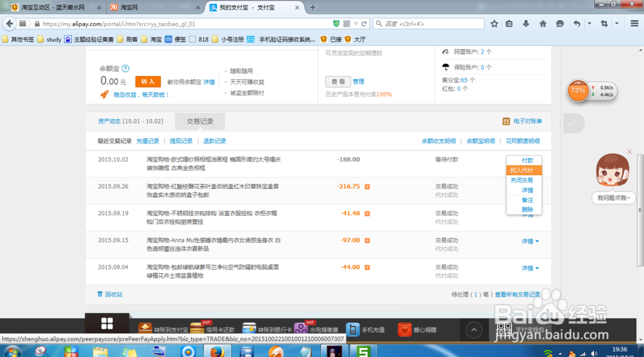644x357 pixels.
Task: Bookmark this page with the star icon
Action: coord(494,24)
